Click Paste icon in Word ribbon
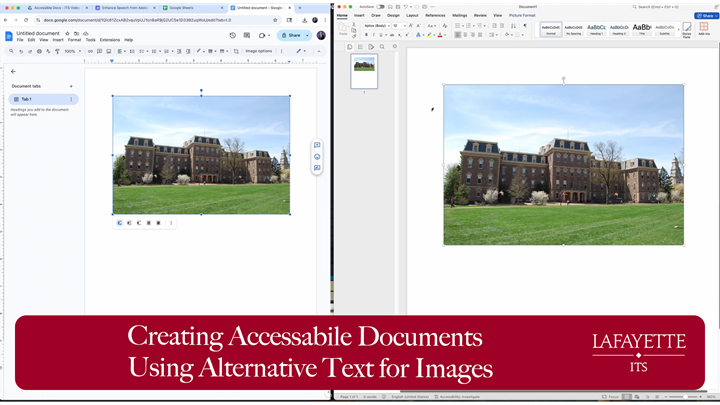 click(343, 29)
